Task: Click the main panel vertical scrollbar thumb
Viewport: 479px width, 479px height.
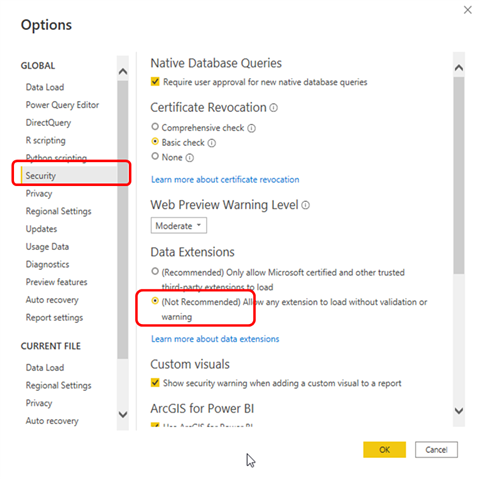Action: pos(459,176)
